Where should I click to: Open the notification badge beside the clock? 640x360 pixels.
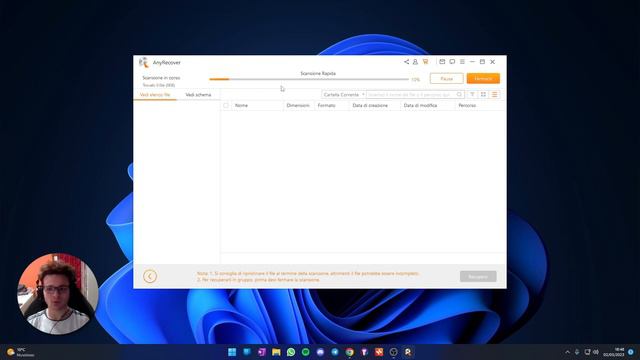pyautogui.click(x=631, y=352)
